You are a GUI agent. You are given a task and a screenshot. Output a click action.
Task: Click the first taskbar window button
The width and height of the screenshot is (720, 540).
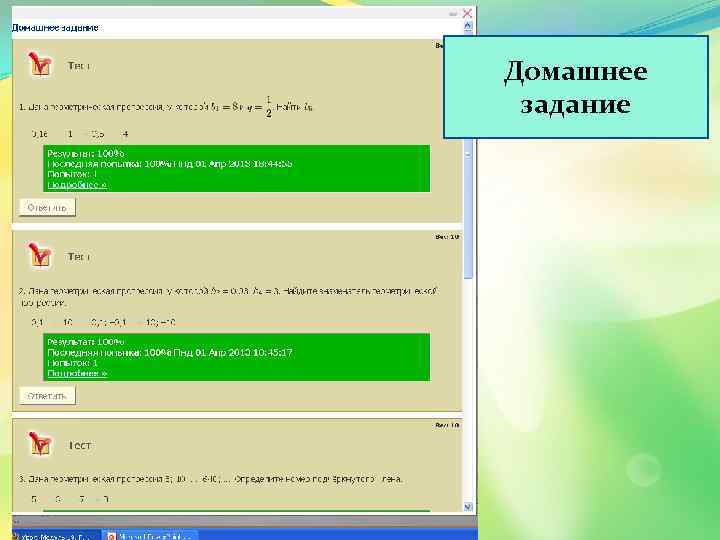(x=55, y=535)
